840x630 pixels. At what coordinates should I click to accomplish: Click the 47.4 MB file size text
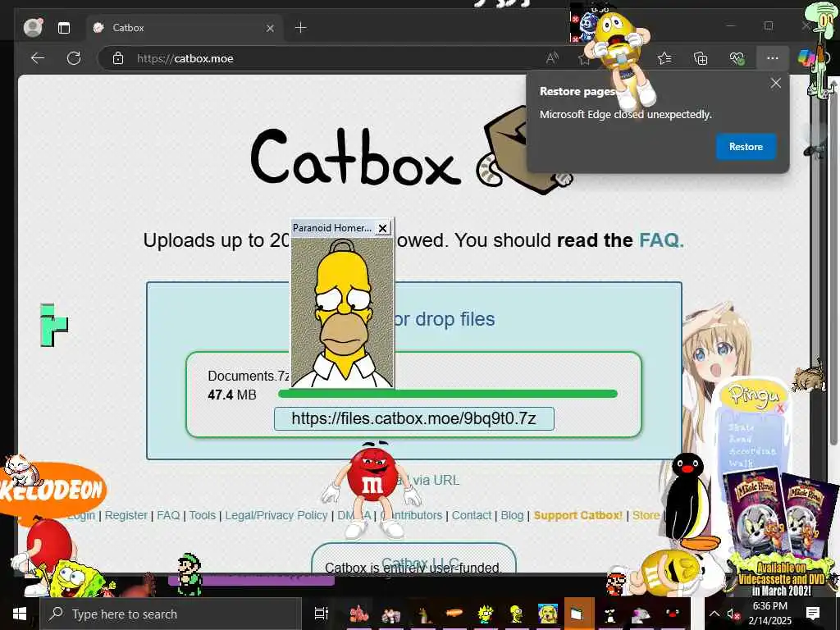232,395
